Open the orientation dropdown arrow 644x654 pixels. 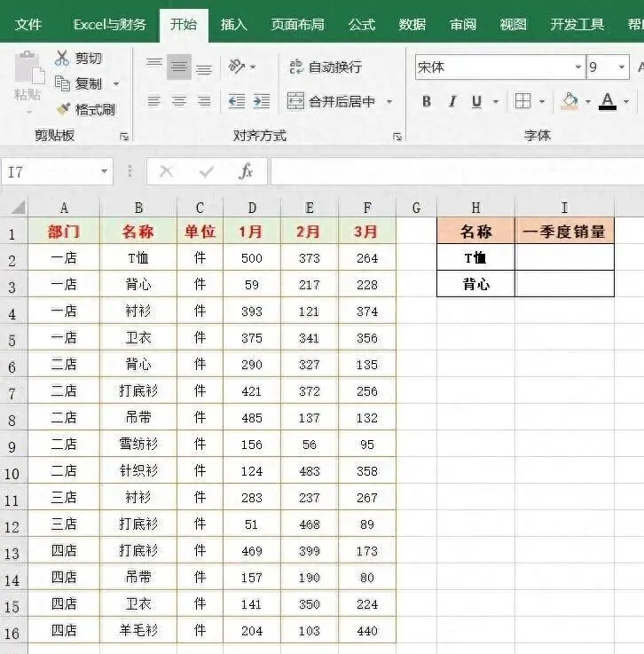253,67
